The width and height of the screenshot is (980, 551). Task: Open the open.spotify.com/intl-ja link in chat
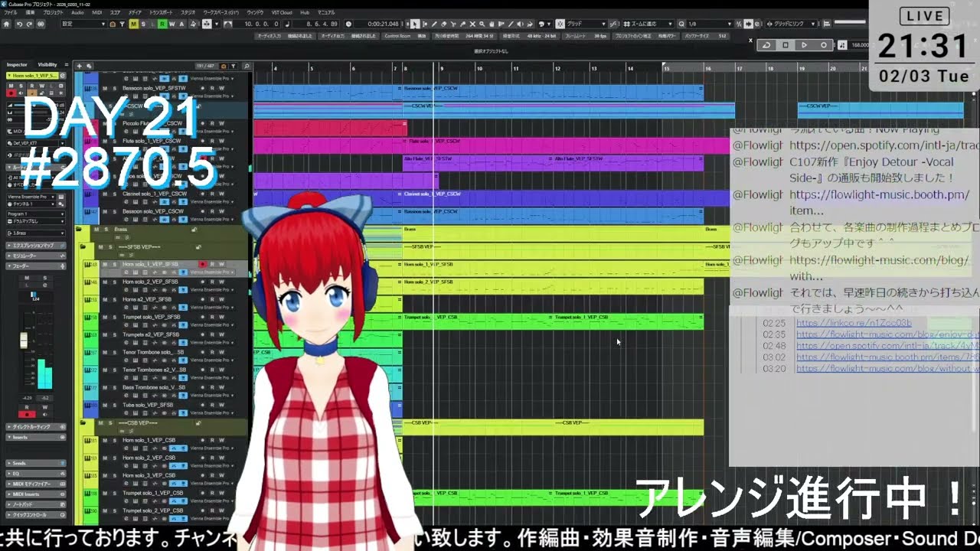(884, 145)
